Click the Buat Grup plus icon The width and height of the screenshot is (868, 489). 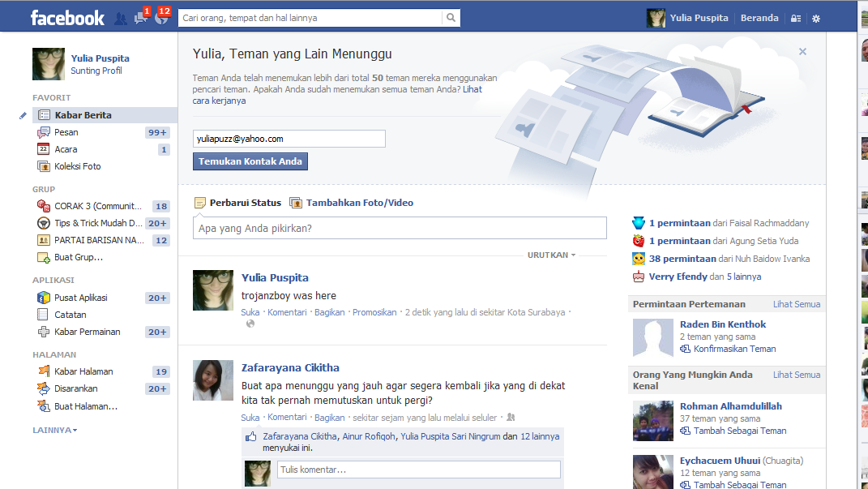(x=43, y=258)
